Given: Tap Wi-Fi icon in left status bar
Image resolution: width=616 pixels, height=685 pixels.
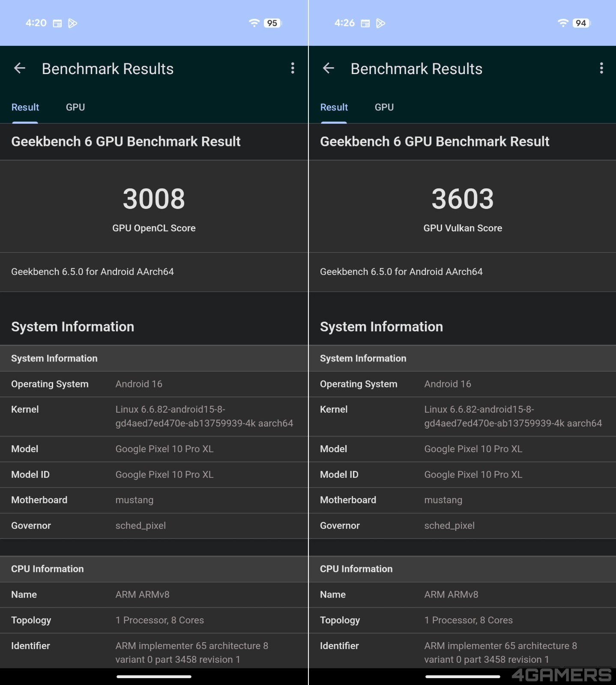Looking at the screenshot, I should [x=254, y=23].
